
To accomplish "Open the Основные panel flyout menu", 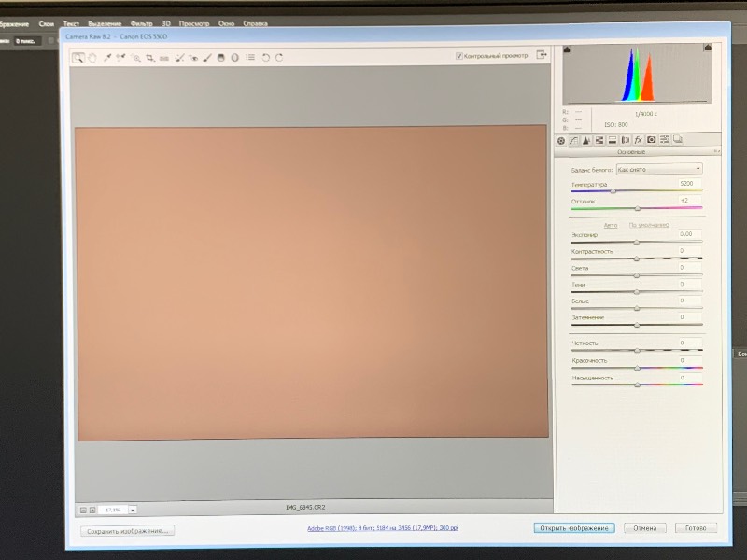I will tap(715, 151).
